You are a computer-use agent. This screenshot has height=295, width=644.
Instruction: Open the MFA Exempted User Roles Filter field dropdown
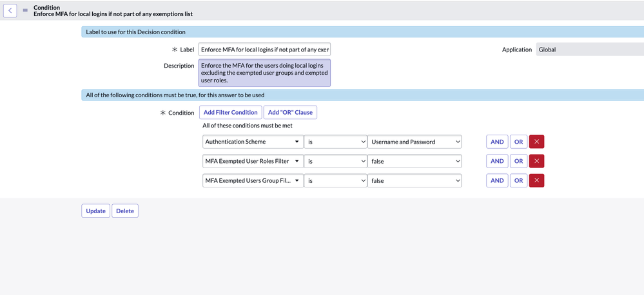pyautogui.click(x=253, y=161)
